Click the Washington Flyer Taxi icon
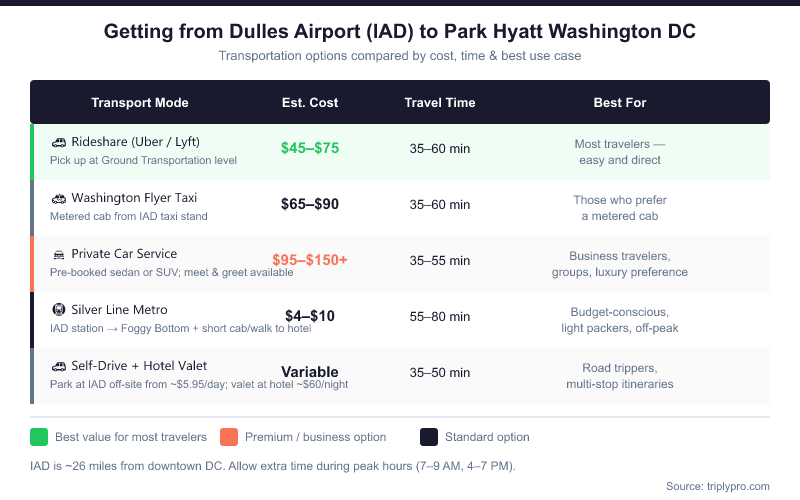Viewport: 800px width, 500px height. (59, 198)
